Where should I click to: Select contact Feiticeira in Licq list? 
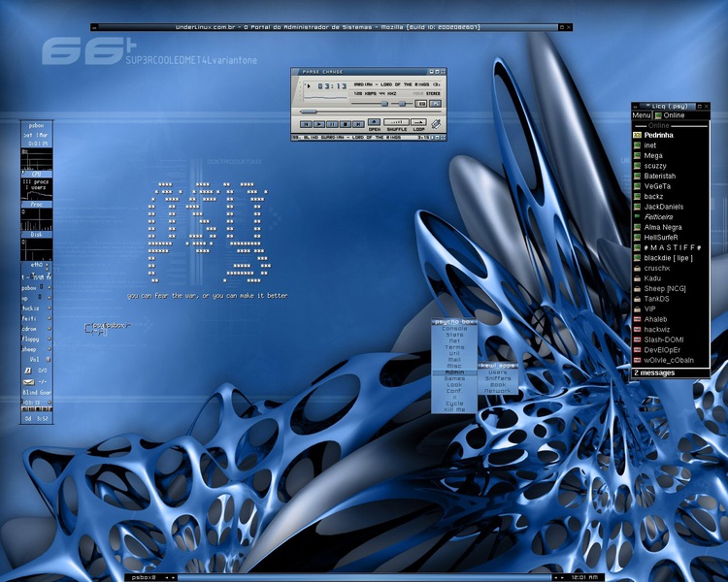(671, 216)
